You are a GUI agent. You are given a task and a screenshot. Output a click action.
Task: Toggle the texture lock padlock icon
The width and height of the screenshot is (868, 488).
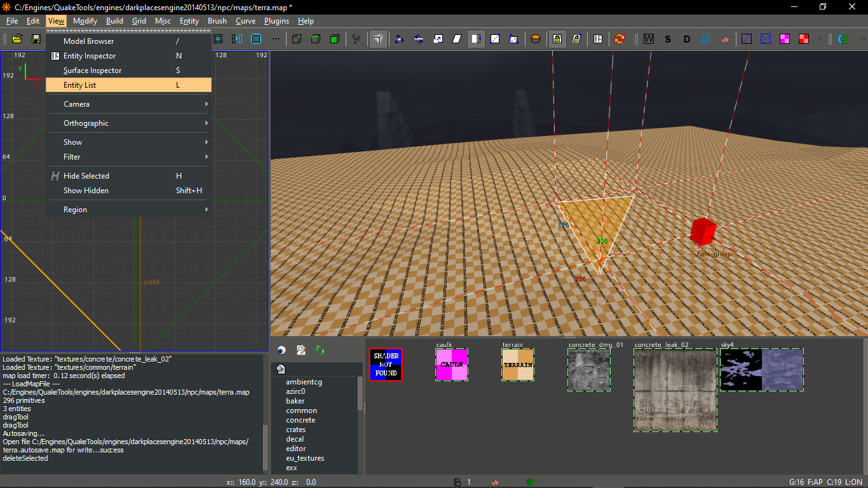pos(557,39)
